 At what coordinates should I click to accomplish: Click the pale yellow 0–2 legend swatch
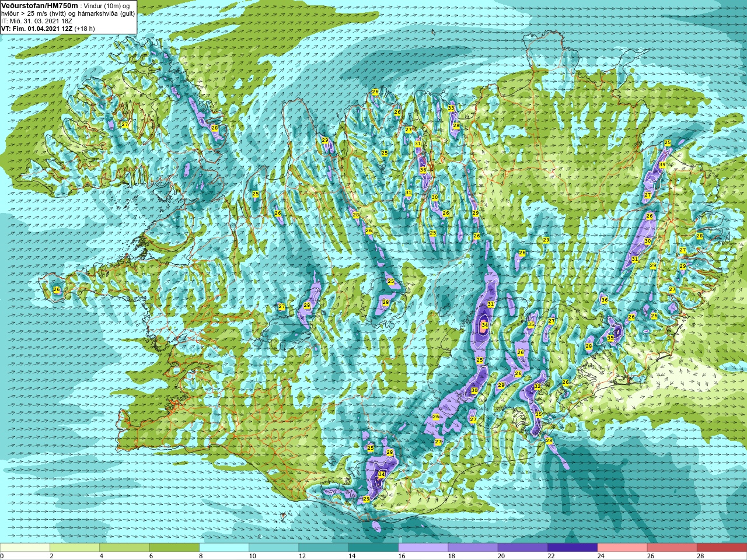tap(25, 548)
